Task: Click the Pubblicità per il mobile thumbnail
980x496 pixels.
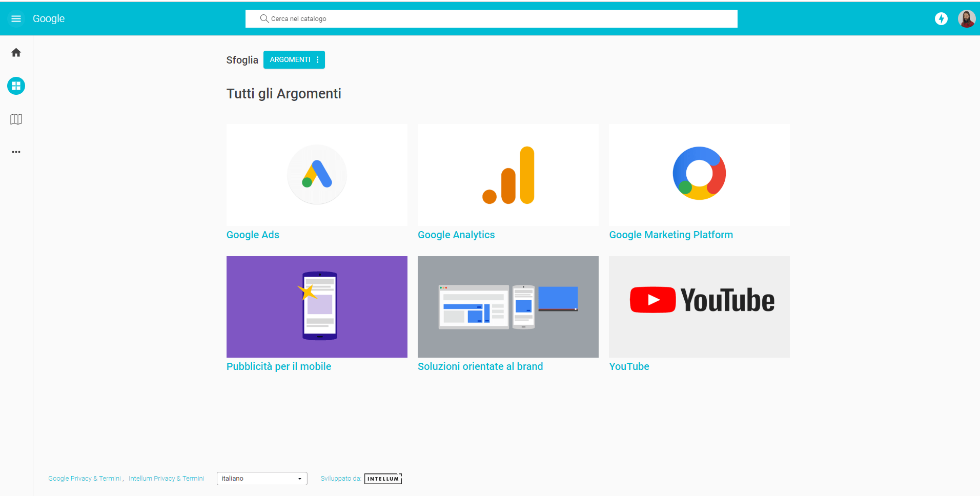Action: tap(317, 306)
